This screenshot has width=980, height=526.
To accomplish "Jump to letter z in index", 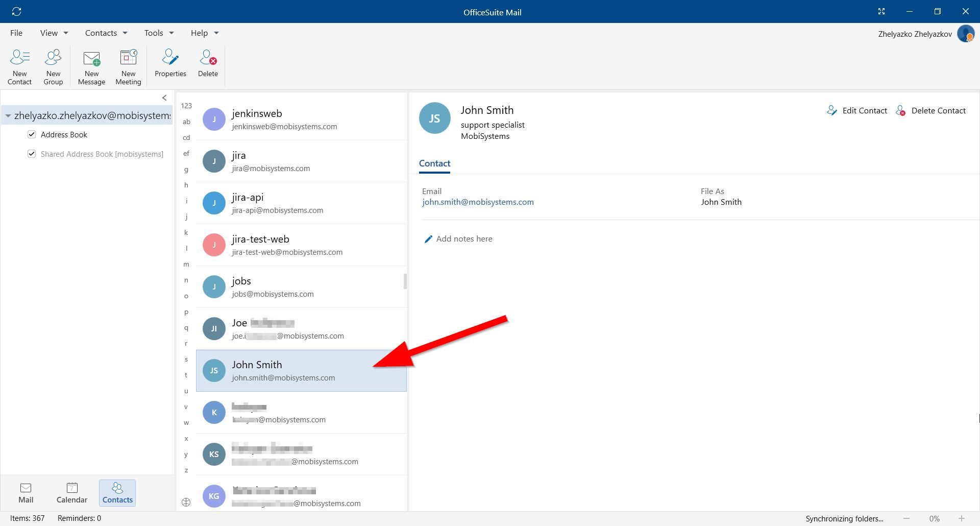I will 186,470.
